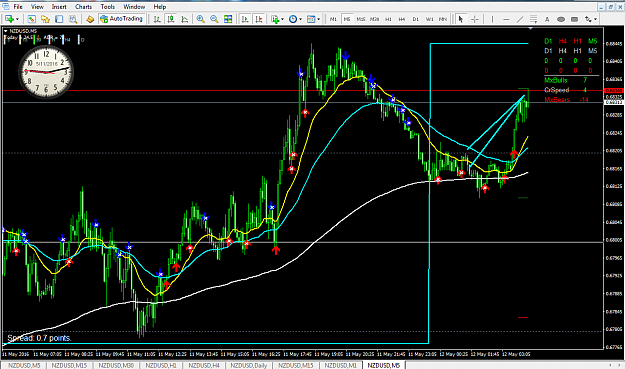The height and width of the screenshot is (369, 625).
Task: Open the Strategy Tester icon
Action: [73, 19]
